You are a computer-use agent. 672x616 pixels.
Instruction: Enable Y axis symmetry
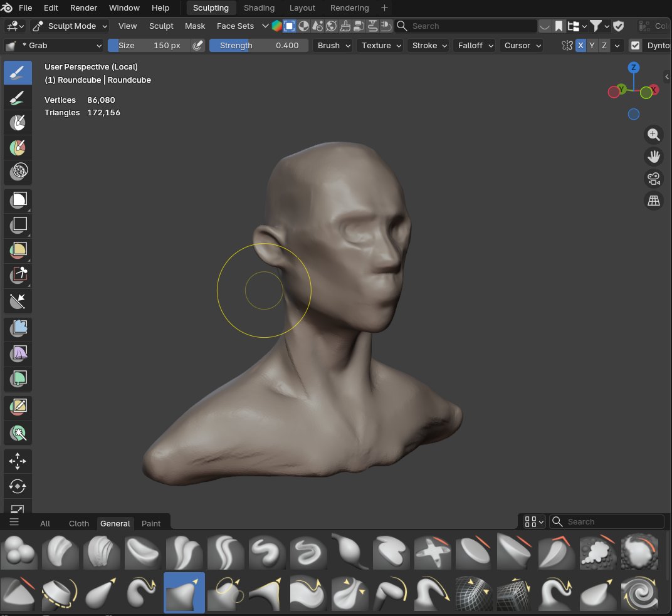point(592,45)
